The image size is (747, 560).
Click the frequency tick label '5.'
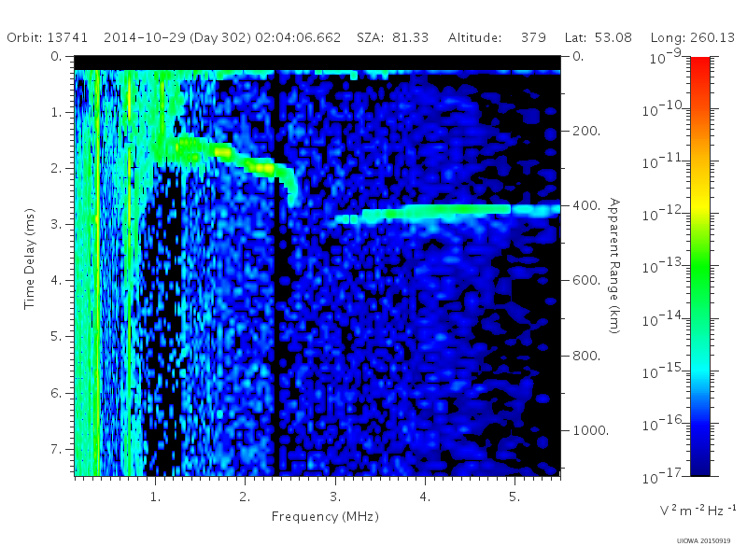coord(514,497)
